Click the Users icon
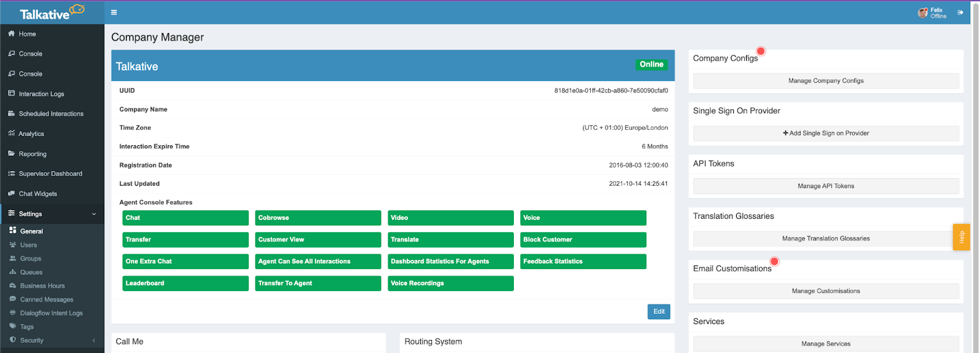 (x=13, y=245)
